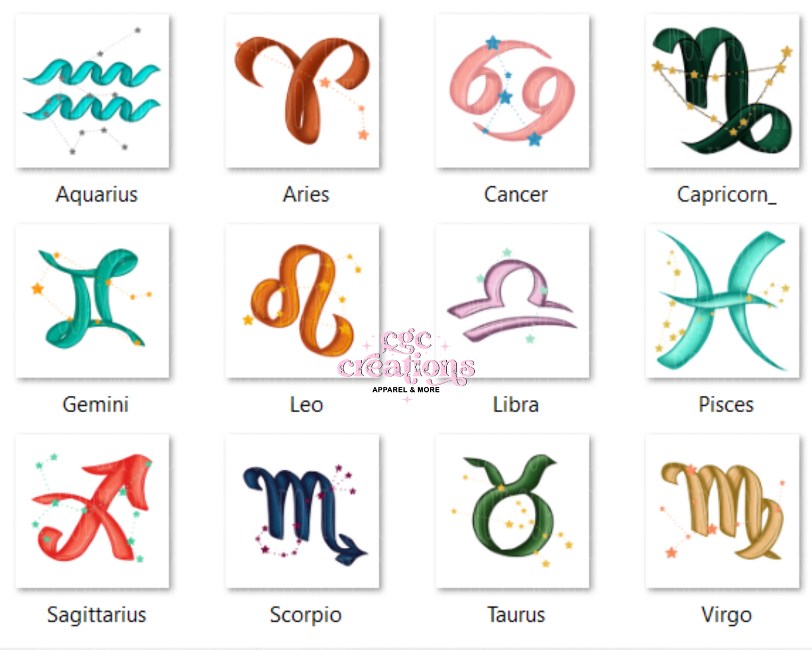Open the turquoise Pisces symbol image
The image size is (812, 650).
tap(723, 301)
